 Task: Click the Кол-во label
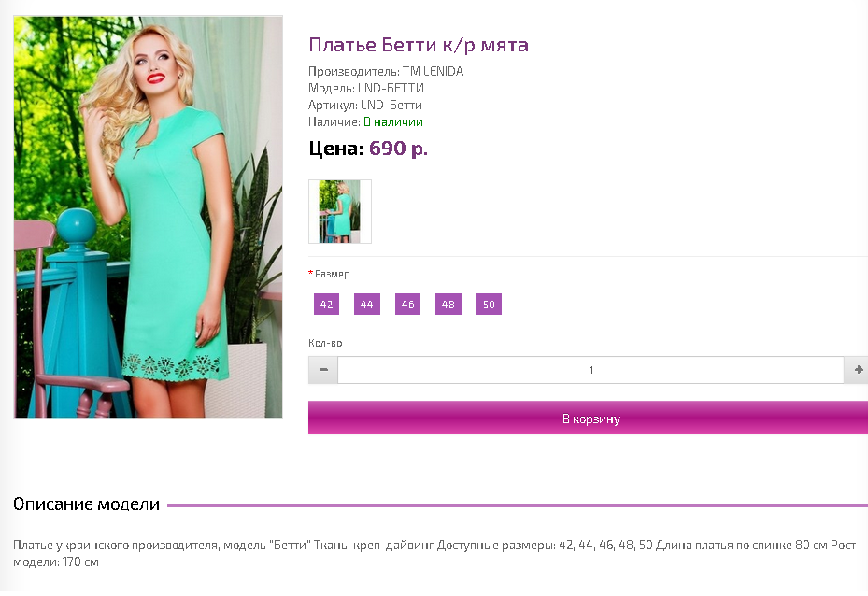click(x=325, y=343)
